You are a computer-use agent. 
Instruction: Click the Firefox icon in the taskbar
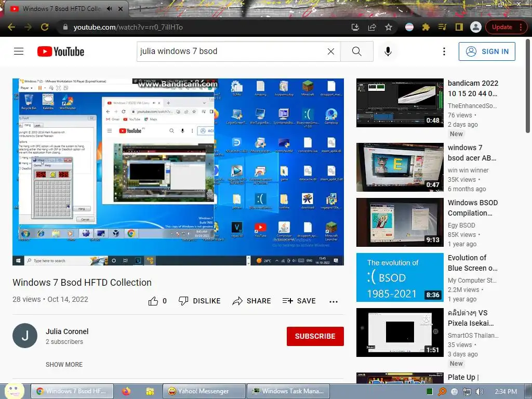[126, 391]
